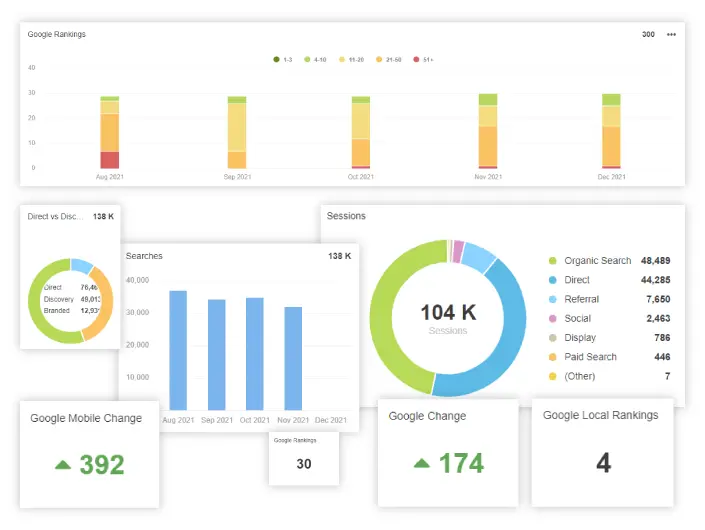Screen dimensions: 705x530
Task: Open the Google Rankings widget options menu
Action: click(671, 34)
